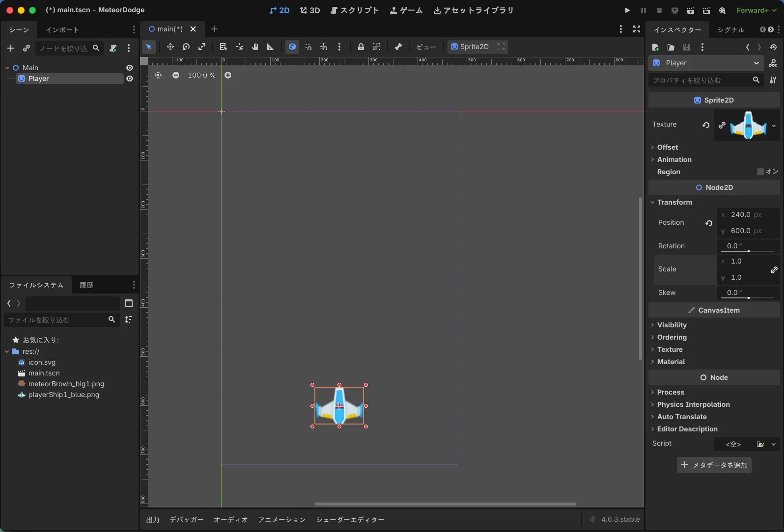Zoom out with the minus button
784x532 pixels.
click(x=176, y=75)
